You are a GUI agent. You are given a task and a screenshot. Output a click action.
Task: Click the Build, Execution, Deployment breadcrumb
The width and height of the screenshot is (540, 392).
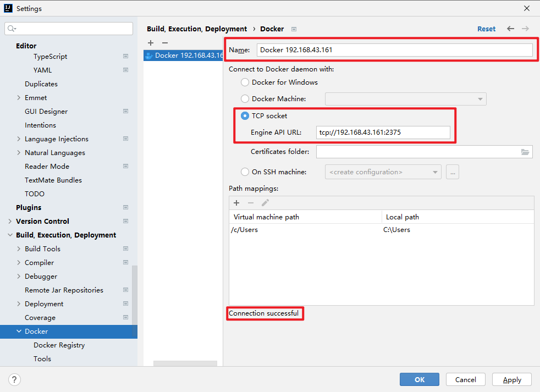197,29
